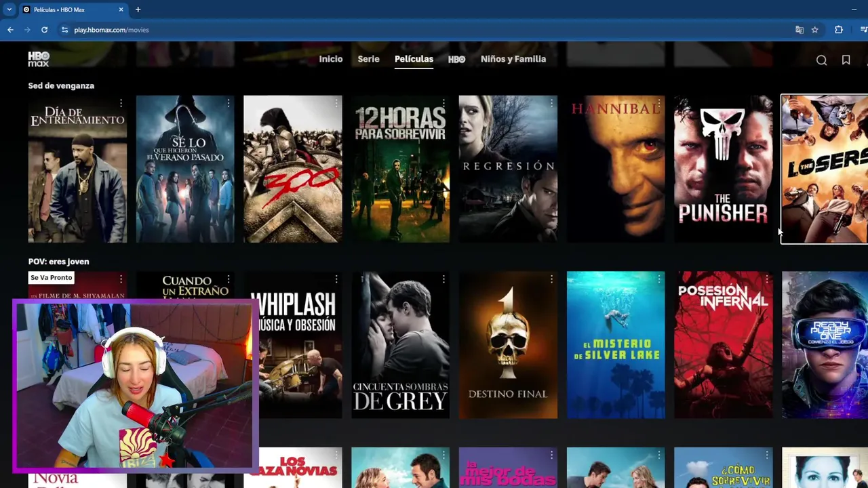Go to the Inicio tab

point(331,59)
